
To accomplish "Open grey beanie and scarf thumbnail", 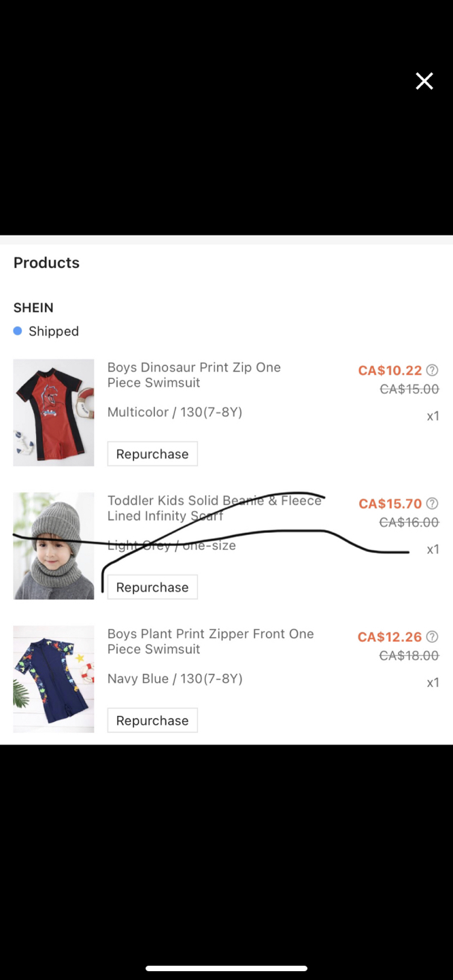I will [x=54, y=546].
